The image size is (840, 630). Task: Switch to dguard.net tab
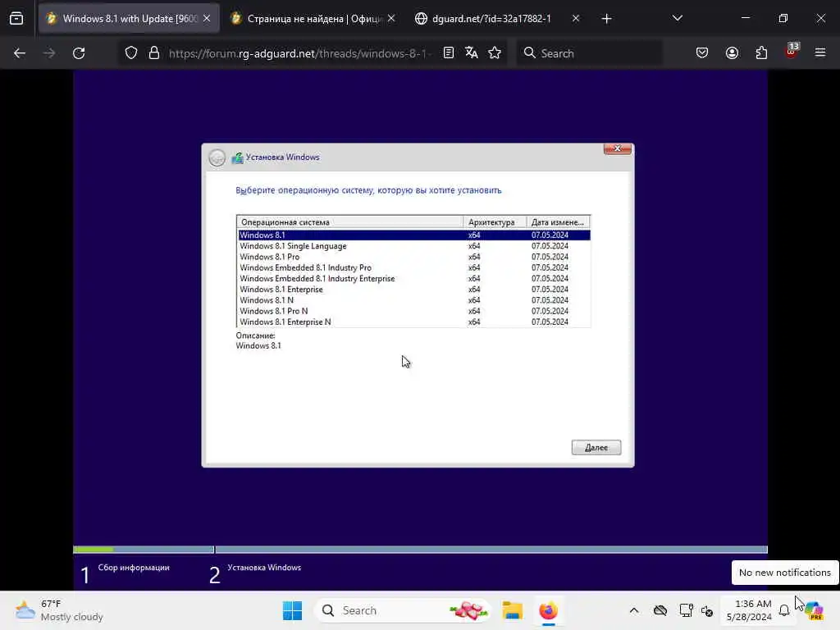coord(491,19)
